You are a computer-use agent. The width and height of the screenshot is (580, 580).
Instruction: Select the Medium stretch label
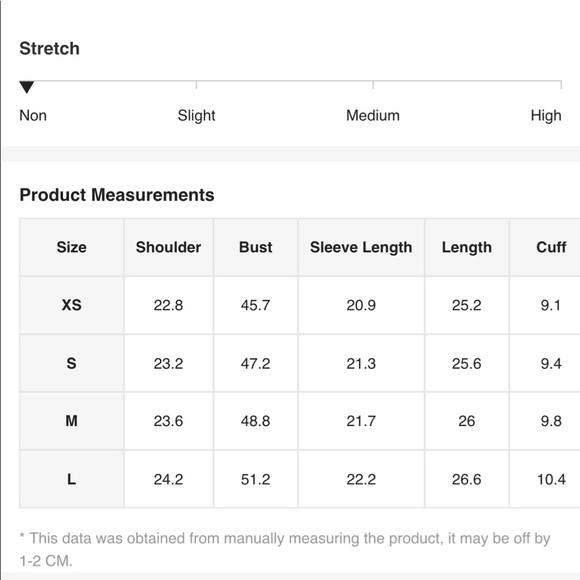click(x=373, y=115)
